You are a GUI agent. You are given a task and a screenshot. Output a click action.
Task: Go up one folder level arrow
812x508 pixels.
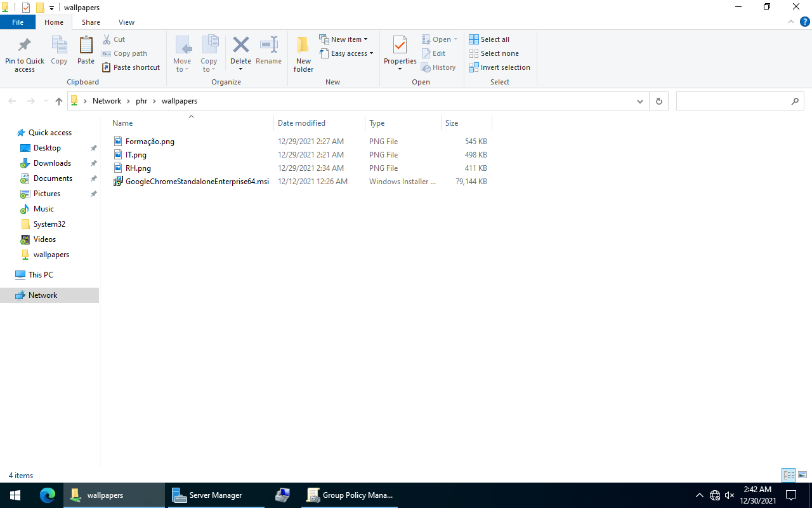59,101
